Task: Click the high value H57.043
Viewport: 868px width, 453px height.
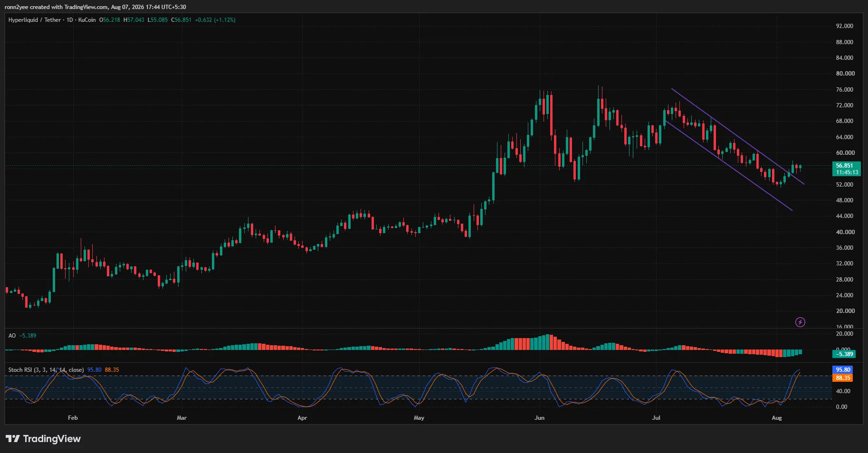Action: (134, 20)
